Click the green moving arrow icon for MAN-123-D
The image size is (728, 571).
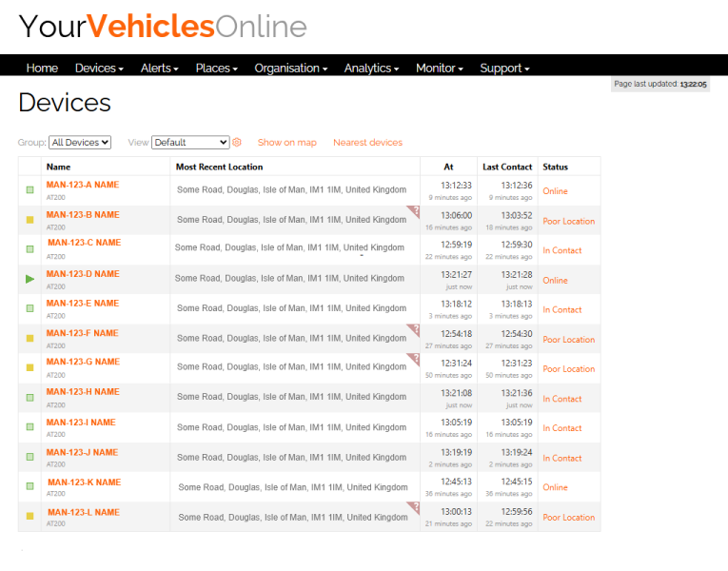[x=30, y=280]
